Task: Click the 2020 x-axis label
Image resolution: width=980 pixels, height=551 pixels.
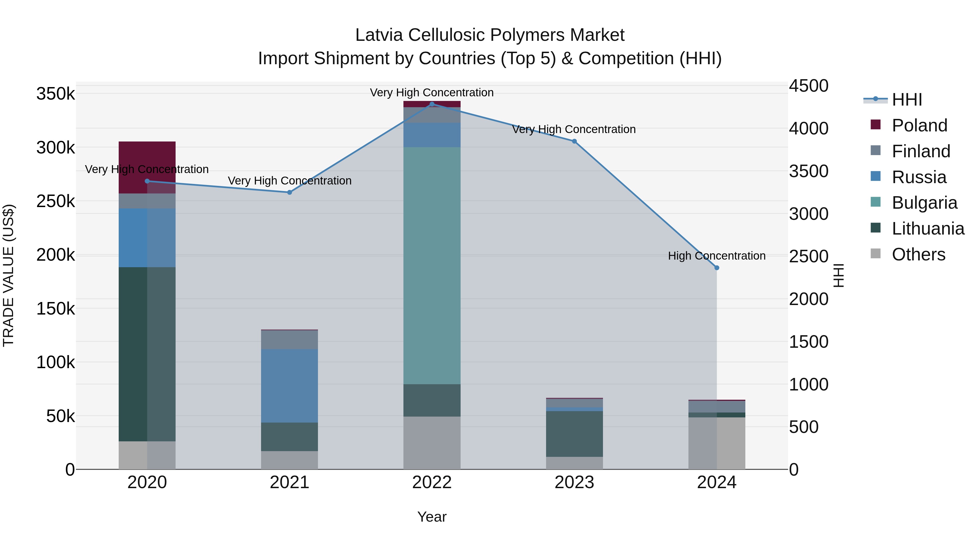Action: [x=147, y=482]
